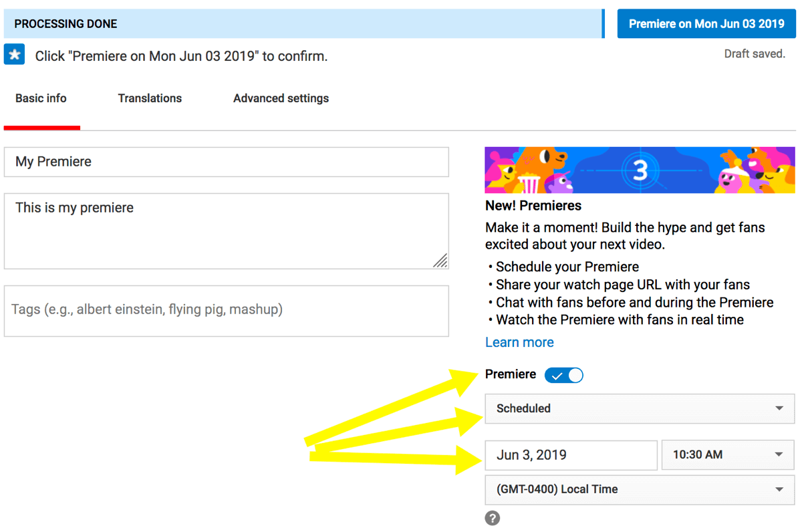Screen dimensions: 802x532
Task: Open the Jun 3, 2019 date field
Action: point(571,455)
